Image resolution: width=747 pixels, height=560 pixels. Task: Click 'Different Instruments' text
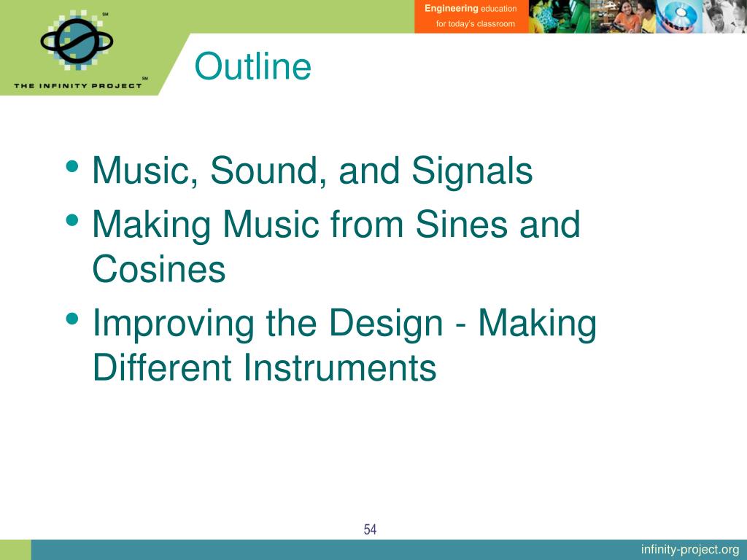264,367
